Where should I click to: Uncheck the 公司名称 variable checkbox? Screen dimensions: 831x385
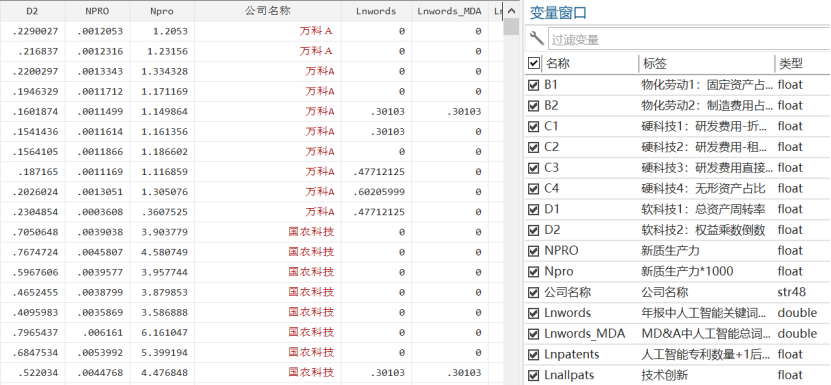pyautogui.click(x=534, y=292)
